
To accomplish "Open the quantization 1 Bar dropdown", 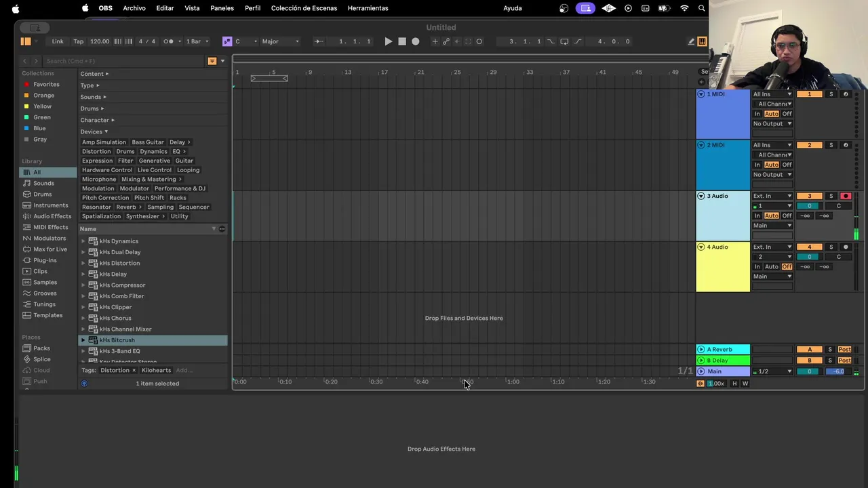I will pos(197,41).
